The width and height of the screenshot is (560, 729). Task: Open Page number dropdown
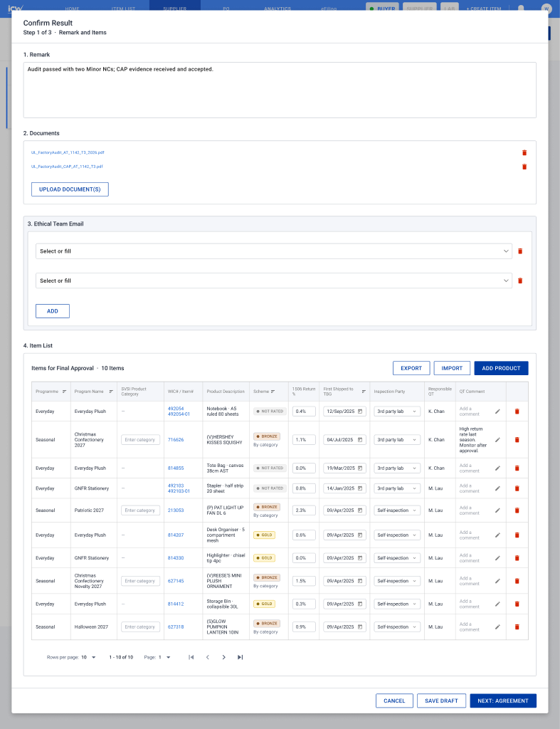point(164,657)
